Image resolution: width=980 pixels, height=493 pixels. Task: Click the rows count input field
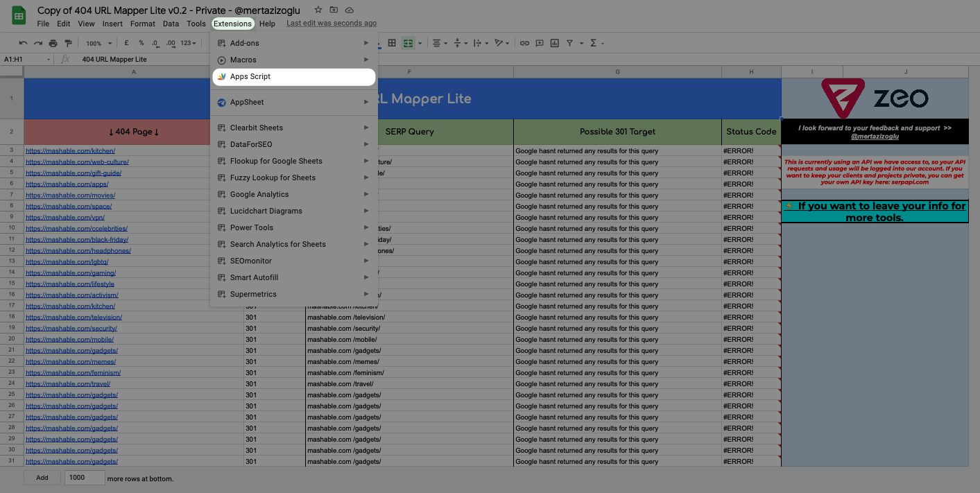pyautogui.click(x=85, y=478)
